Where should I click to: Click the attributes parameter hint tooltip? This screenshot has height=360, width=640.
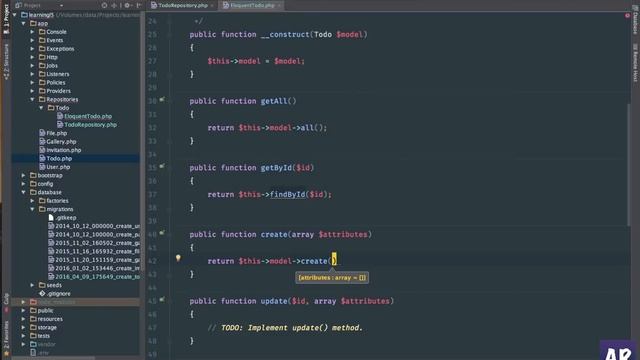coord(332,278)
